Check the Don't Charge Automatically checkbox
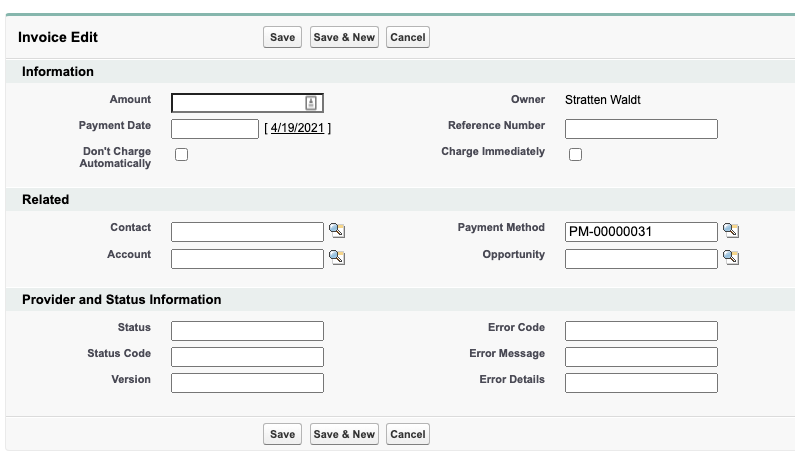Viewport: 795px width, 454px height. click(x=181, y=154)
